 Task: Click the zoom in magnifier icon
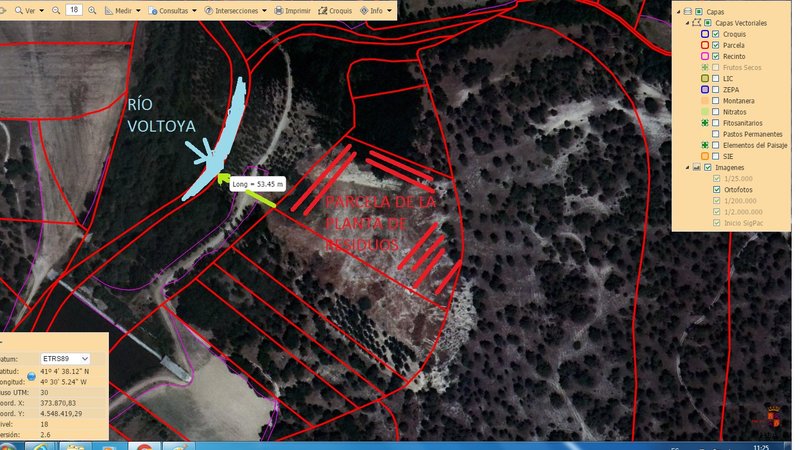coord(93,10)
